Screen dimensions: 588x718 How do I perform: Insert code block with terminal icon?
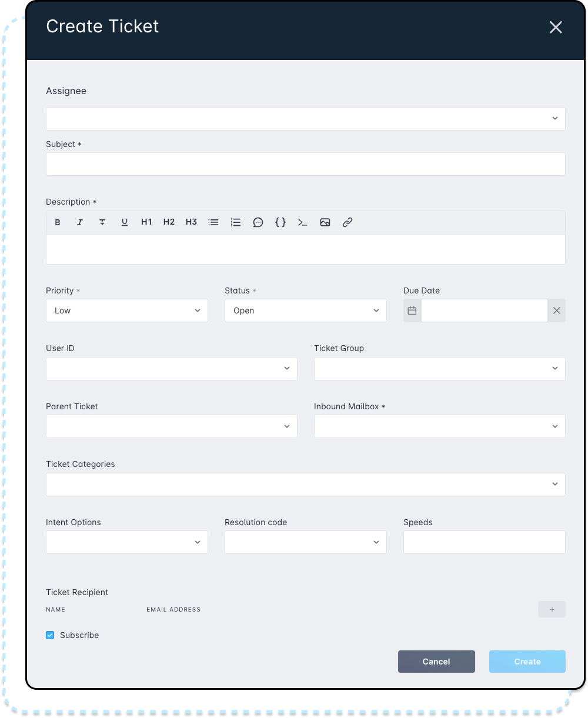(303, 222)
